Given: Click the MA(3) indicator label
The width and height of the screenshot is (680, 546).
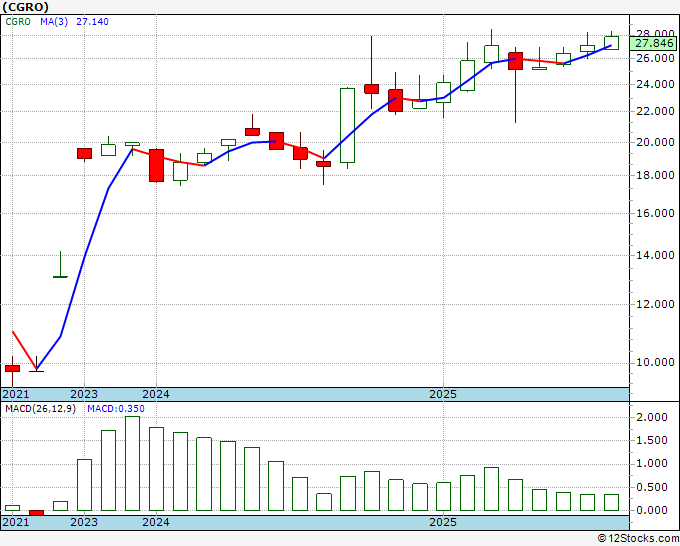Looking at the screenshot, I should click(54, 22).
